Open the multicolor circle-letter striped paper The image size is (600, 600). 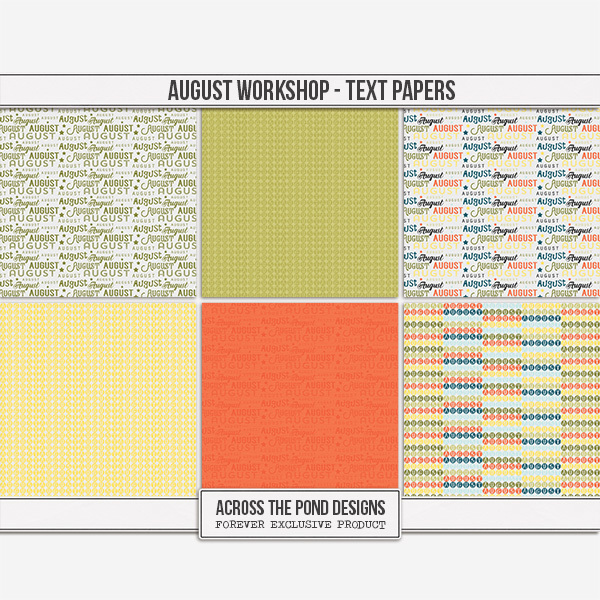tap(501, 398)
